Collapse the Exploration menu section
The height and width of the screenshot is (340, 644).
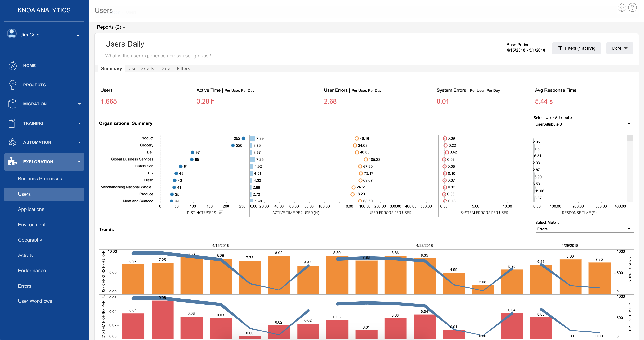79,162
